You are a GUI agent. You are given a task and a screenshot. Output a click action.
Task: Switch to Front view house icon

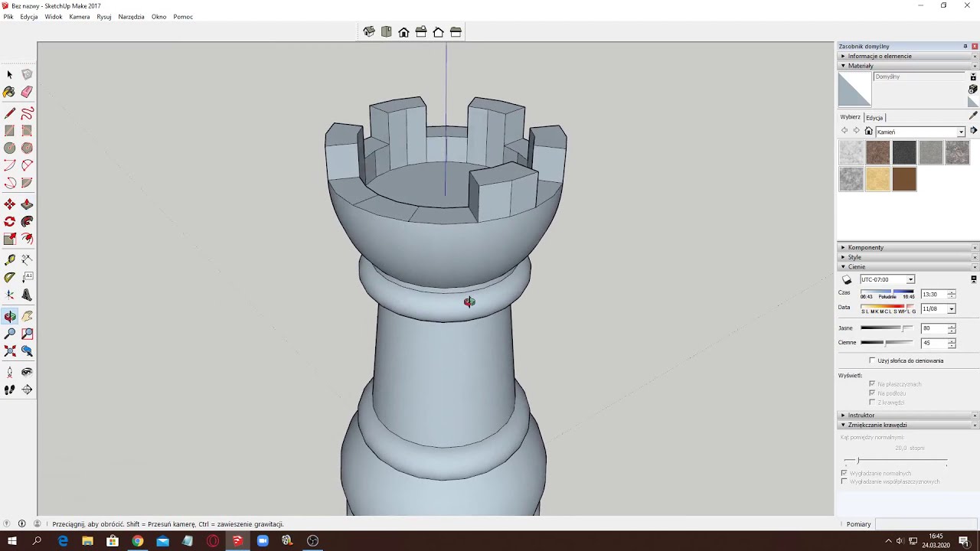coord(403,32)
